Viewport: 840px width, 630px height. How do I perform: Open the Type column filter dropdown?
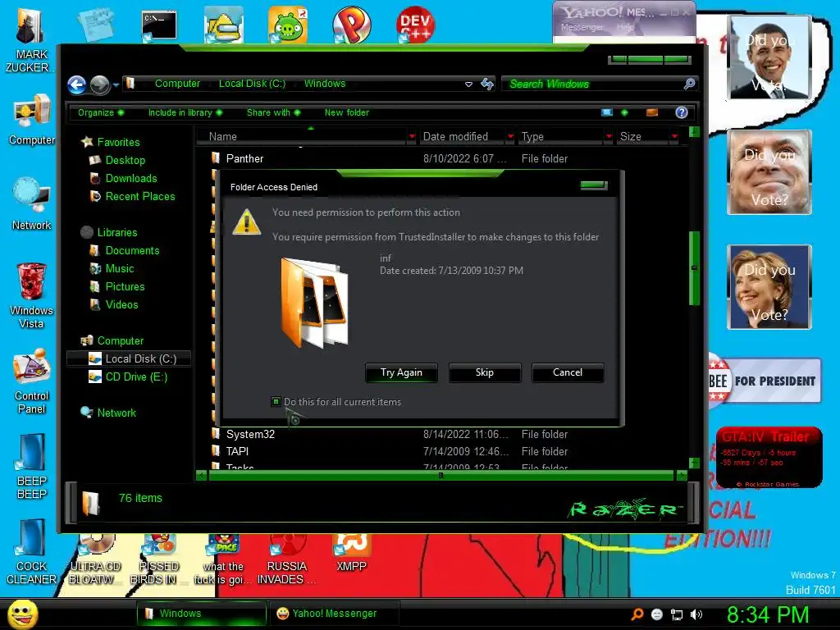609,137
